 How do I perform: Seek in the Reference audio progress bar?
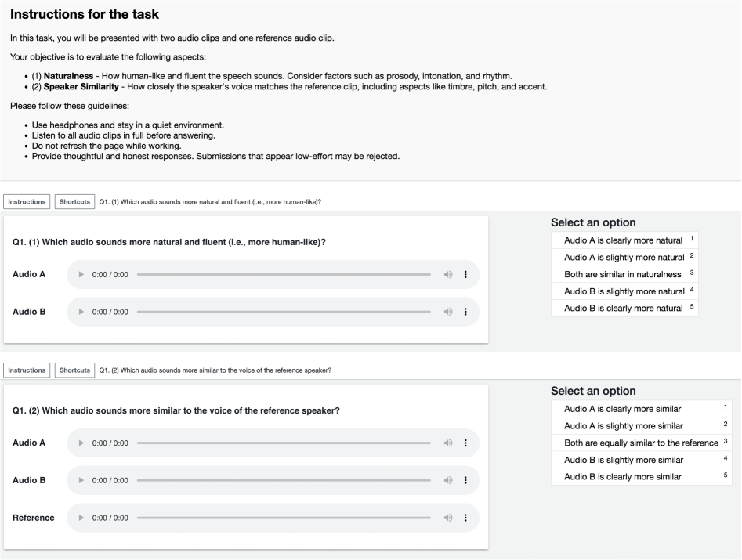click(284, 518)
